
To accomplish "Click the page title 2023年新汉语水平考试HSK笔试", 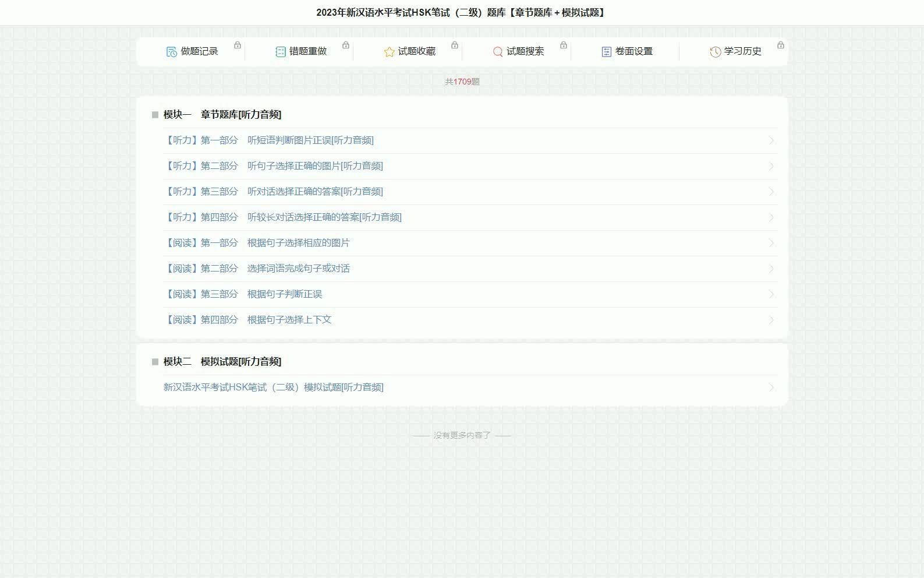I will (461, 12).
